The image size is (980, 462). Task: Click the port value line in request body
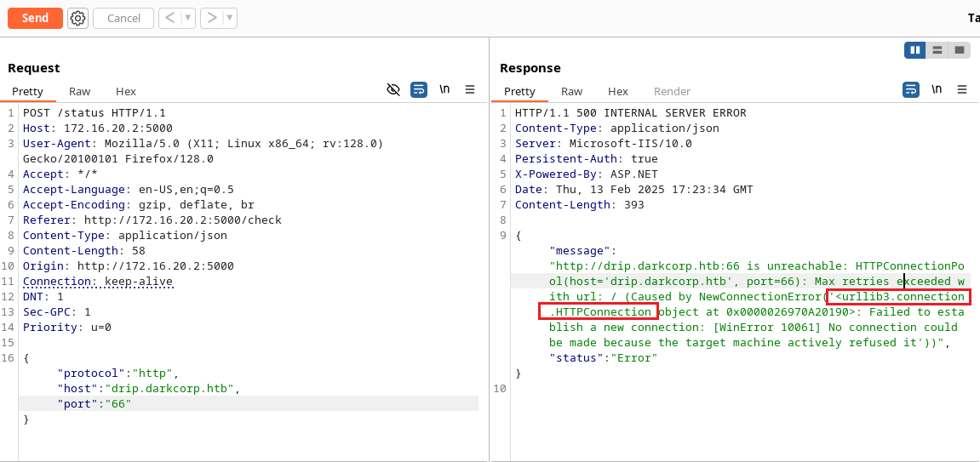95,403
